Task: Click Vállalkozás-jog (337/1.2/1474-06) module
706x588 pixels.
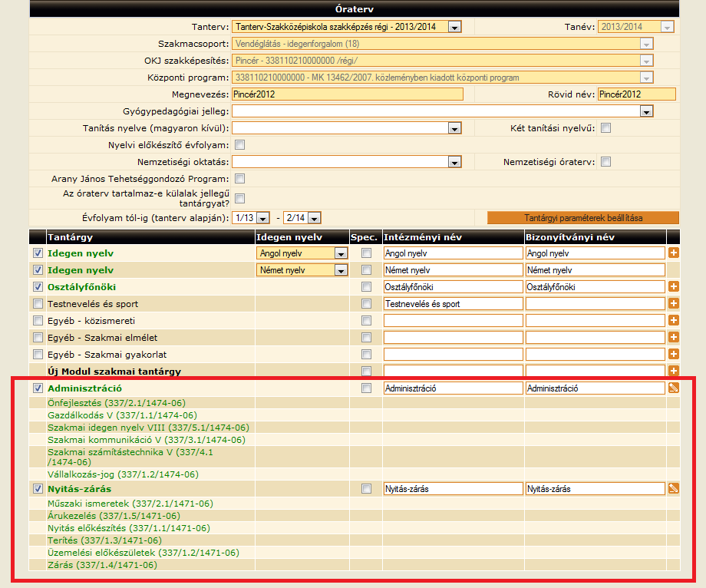Action: coord(123,474)
